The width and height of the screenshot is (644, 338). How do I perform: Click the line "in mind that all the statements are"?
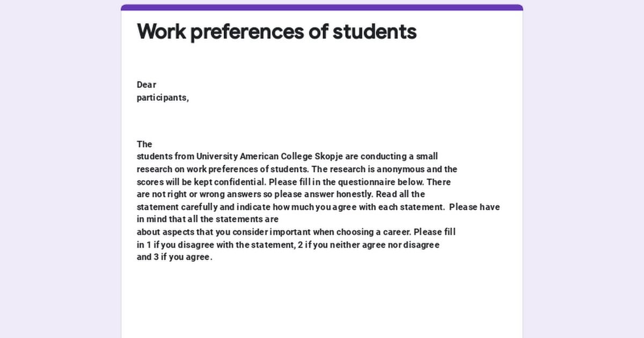(x=208, y=219)
